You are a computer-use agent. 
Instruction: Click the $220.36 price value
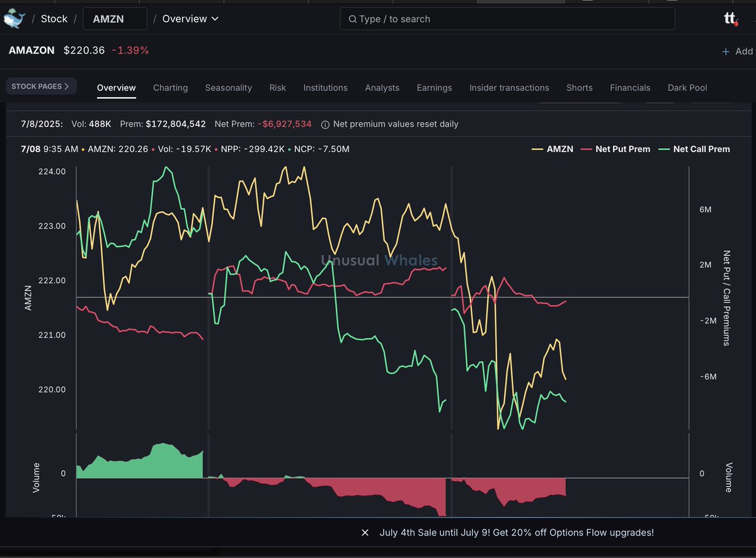[84, 50]
